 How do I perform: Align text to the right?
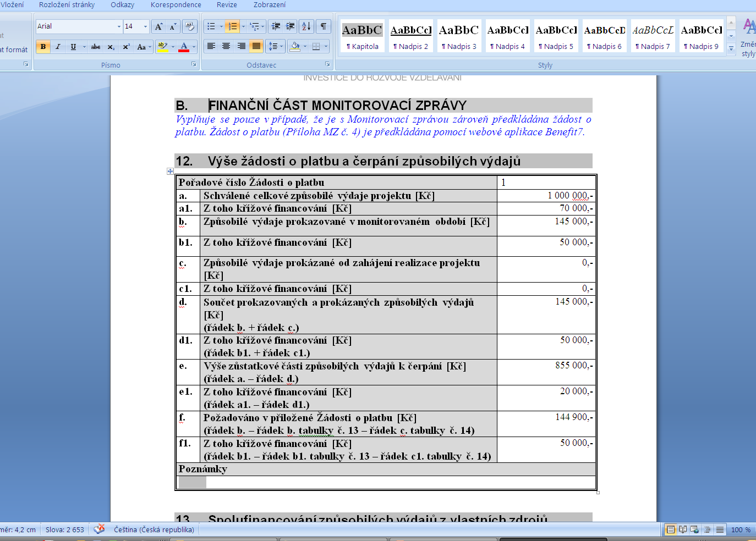click(x=241, y=47)
